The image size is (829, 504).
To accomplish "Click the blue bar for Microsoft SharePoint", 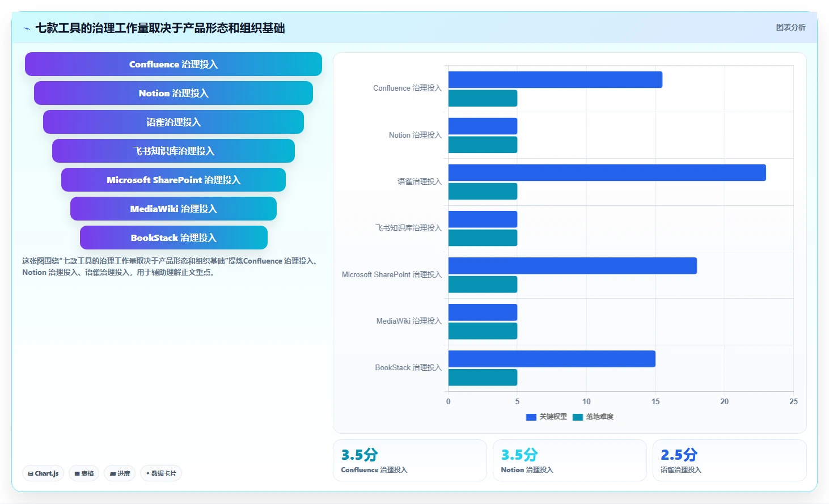I will pos(573,265).
